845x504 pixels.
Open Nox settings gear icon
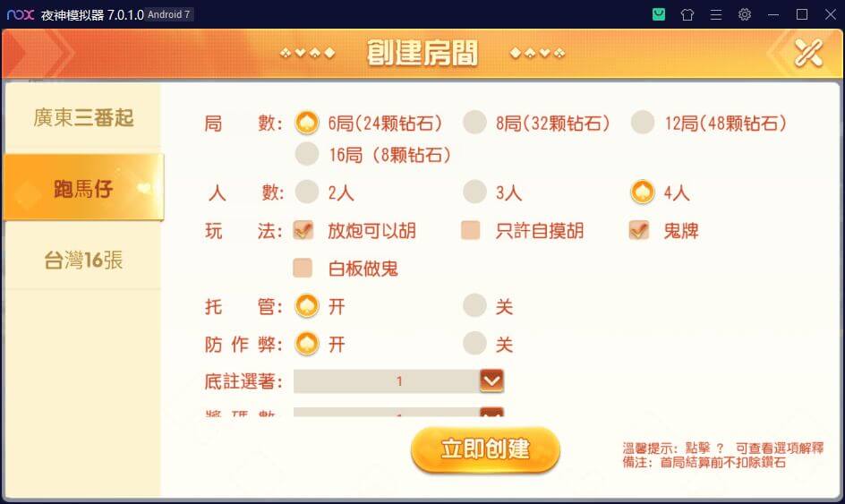pyautogui.click(x=744, y=14)
